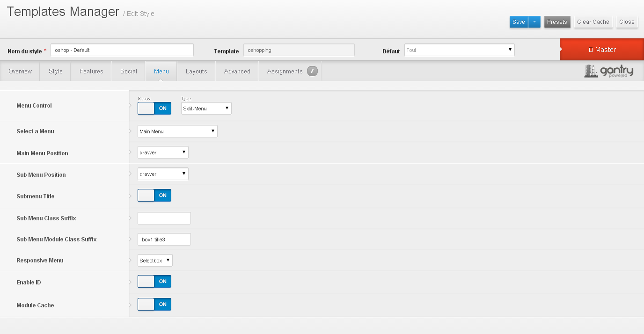
Task: Open the Main Menu Position dropdown
Action: pyautogui.click(x=163, y=152)
